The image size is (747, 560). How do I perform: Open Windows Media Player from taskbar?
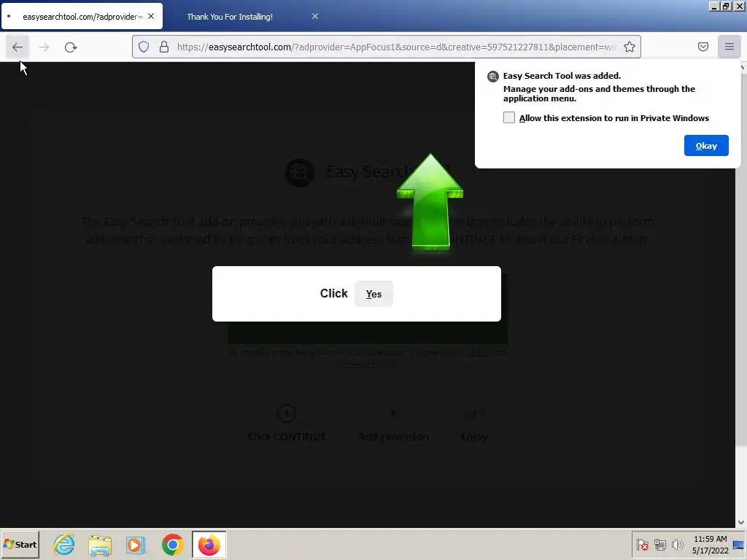coord(136,544)
